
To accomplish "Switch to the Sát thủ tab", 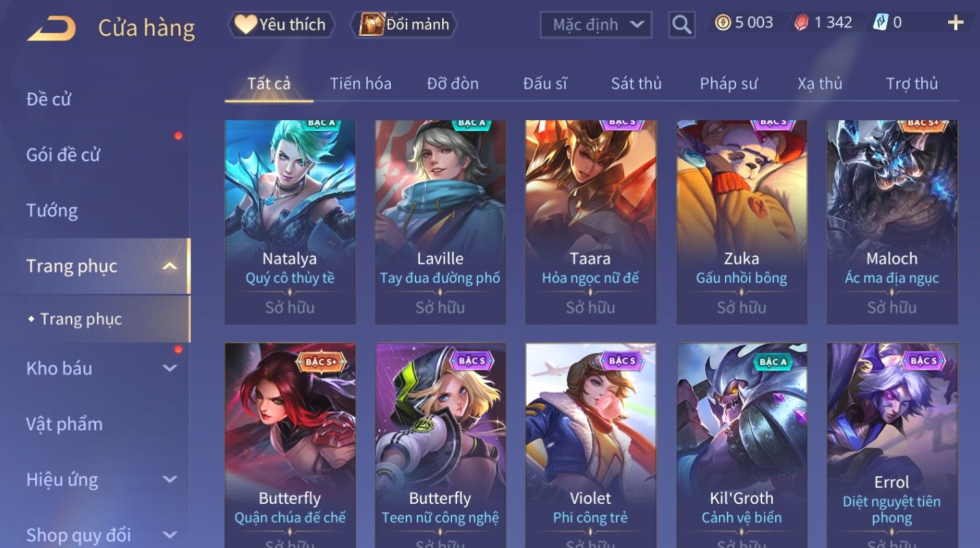I will [636, 83].
